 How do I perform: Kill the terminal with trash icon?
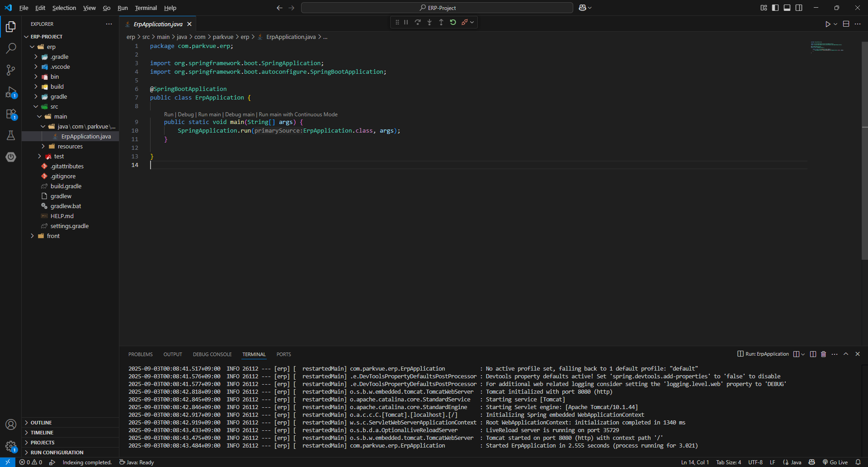click(824, 354)
